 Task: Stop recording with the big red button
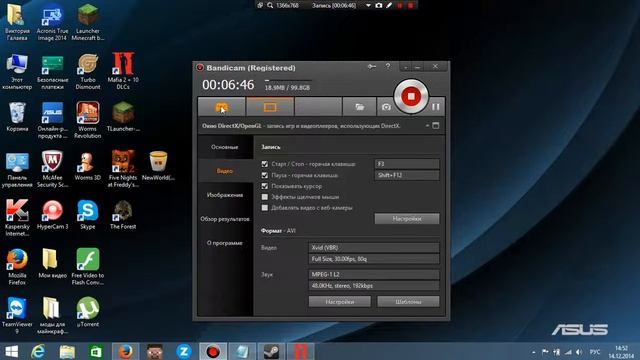click(x=411, y=96)
